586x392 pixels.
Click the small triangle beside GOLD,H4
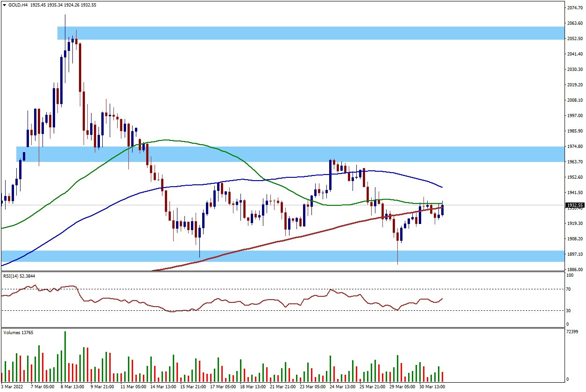(4, 4)
